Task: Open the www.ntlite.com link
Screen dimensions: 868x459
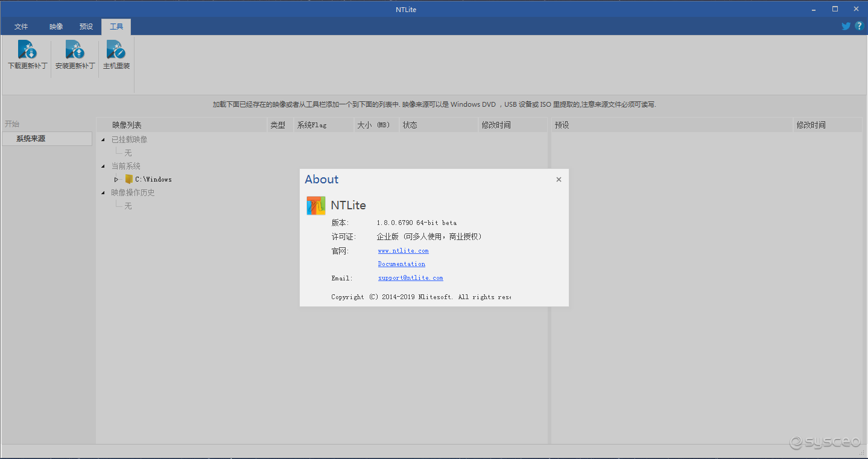Action: (x=403, y=251)
